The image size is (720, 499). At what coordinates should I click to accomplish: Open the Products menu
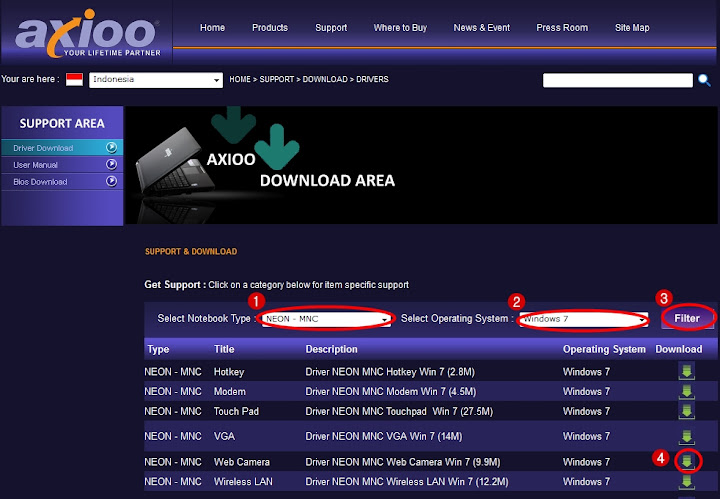coord(270,28)
